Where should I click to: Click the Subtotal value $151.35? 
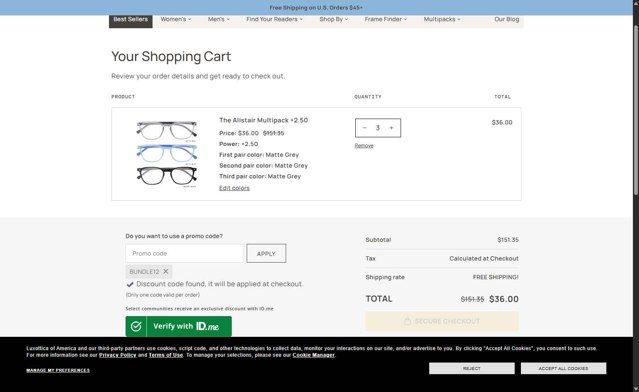508,240
